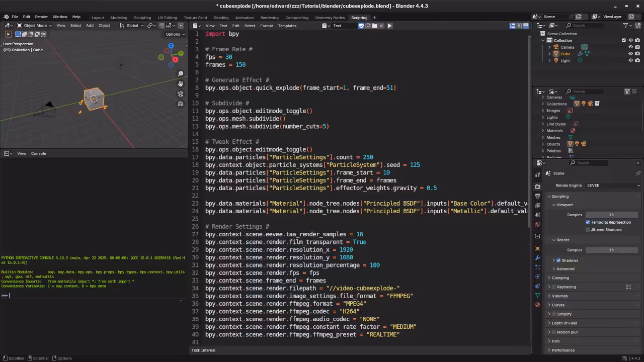The image size is (644, 362).
Task: Switch to the Shading workspace tab
Action: tap(221, 18)
